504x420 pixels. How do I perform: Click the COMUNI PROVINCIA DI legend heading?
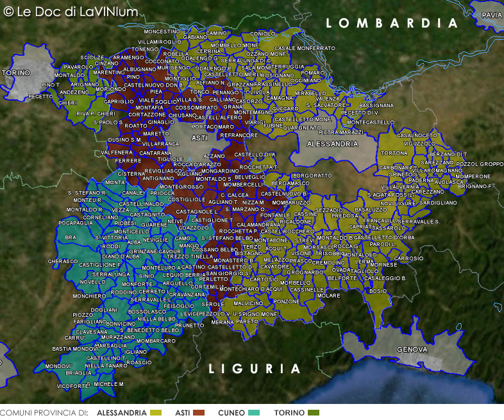click(x=44, y=413)
